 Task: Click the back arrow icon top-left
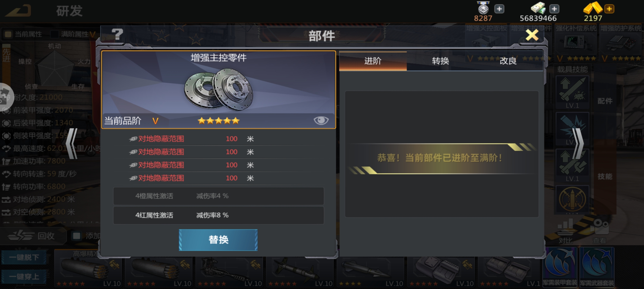point(18,11)
